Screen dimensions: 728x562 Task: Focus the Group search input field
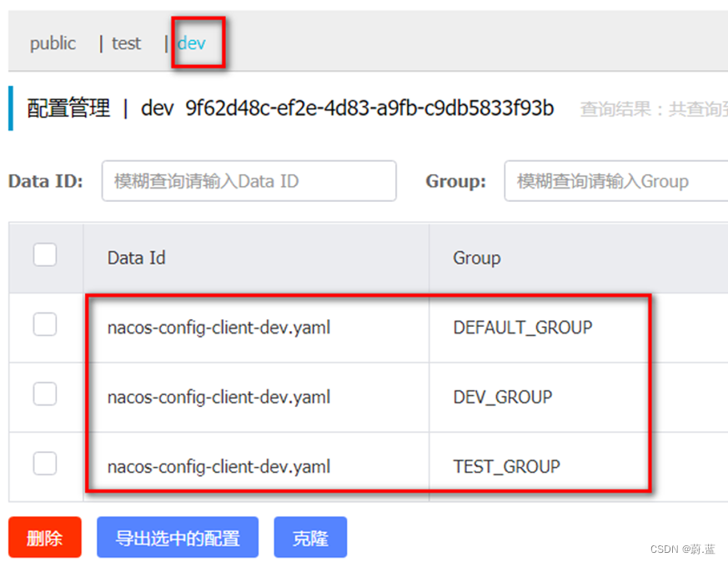[616, 181]
